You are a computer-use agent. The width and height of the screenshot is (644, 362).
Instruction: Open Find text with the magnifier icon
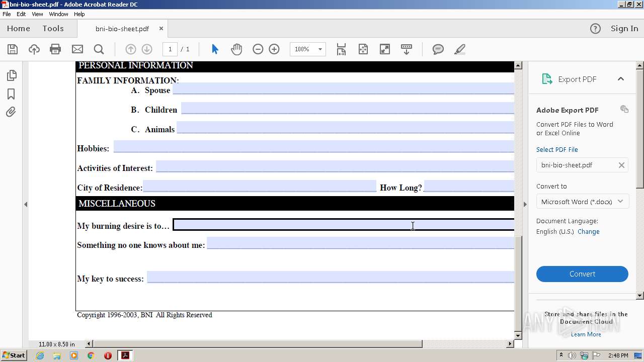coord(99,49)
